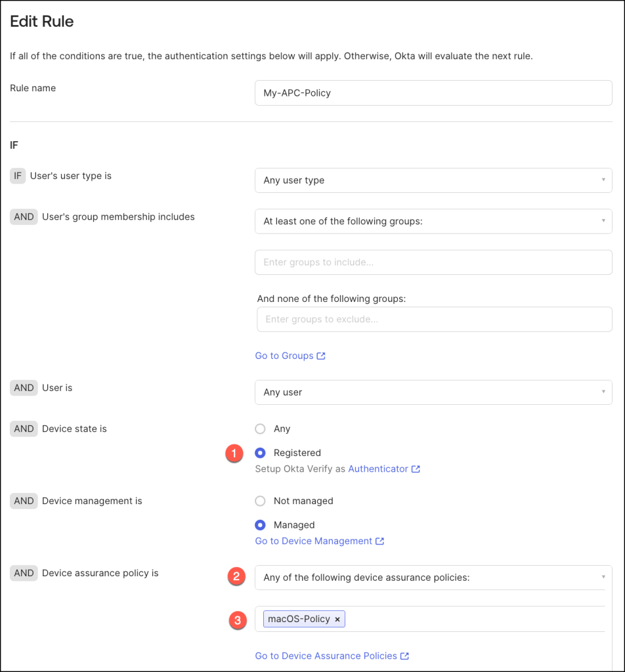Click the Rule name input field

click(433, 93)
